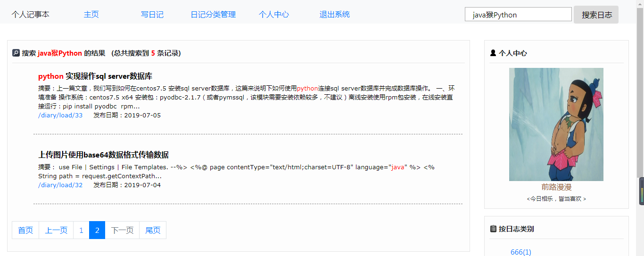Image resolution: width=644 pixels, height=256 pixels.
Task: Click the date text 发布日期：2019-07-04
Action: coord(127,185)
